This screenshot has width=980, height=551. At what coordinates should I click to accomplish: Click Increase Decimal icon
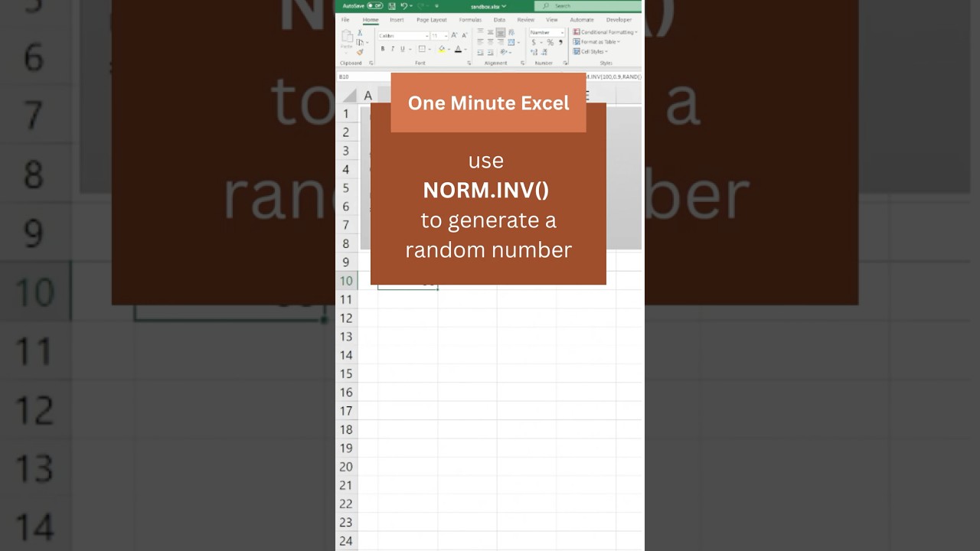534,52
